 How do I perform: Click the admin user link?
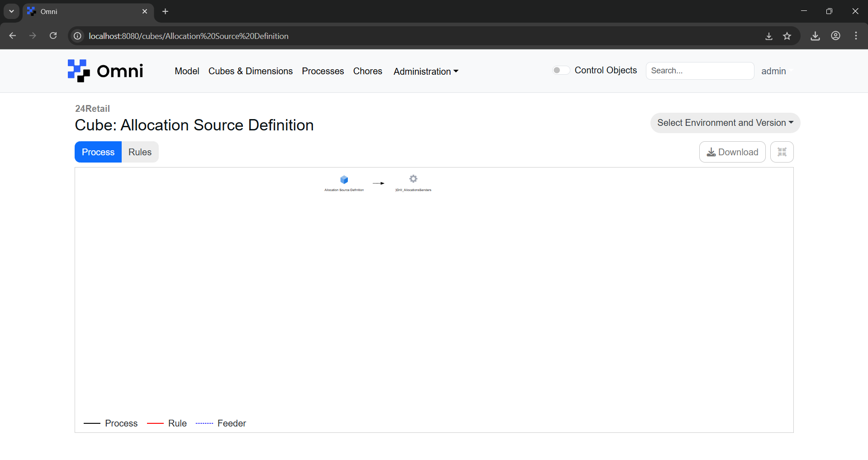click(773, 71)
